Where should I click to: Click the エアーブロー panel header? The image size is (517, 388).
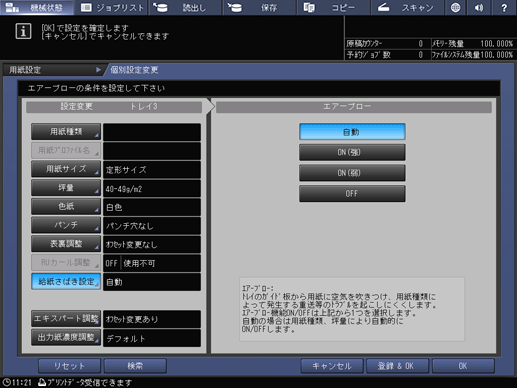tap(354, 107)
